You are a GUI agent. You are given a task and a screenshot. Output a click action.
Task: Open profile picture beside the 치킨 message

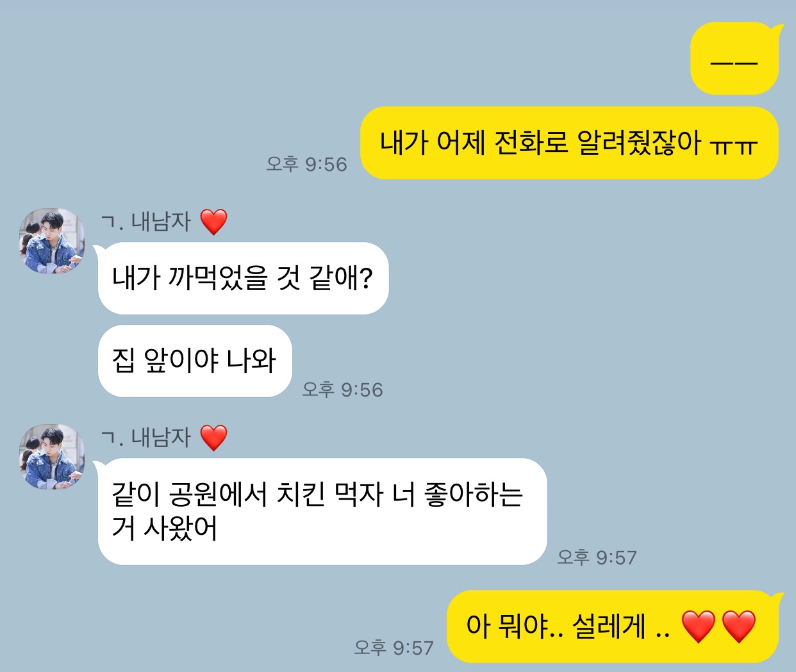52,457
